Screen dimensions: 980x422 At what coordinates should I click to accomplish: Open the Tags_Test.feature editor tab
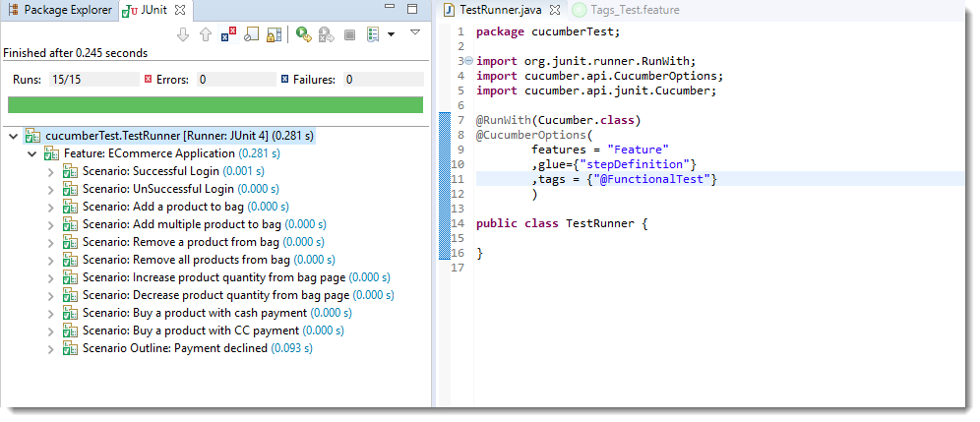[627, 10]
